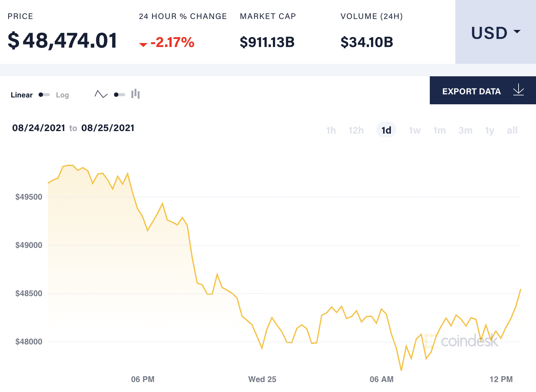This screenshot has width=536, height=392.
Task: Select the all timeframe option
Action: pos(512,130)
